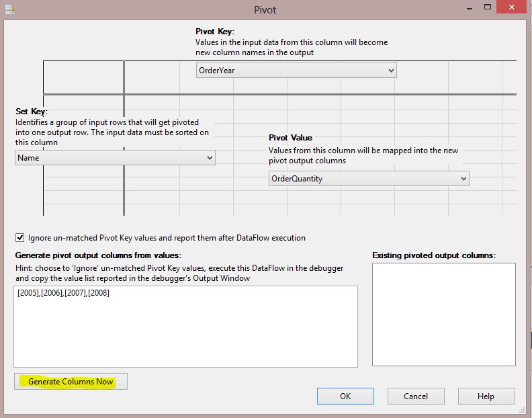Click the Generate pivot output columns heading
Screen dimensions: 532x418
(98, 255)
